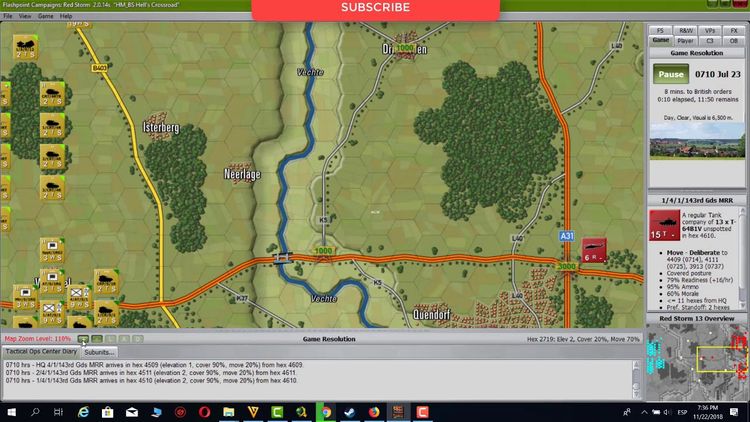Screen dimensions: 750x422
Task: Collapse the Red Storm 13 Overview header
Action: 696,319
